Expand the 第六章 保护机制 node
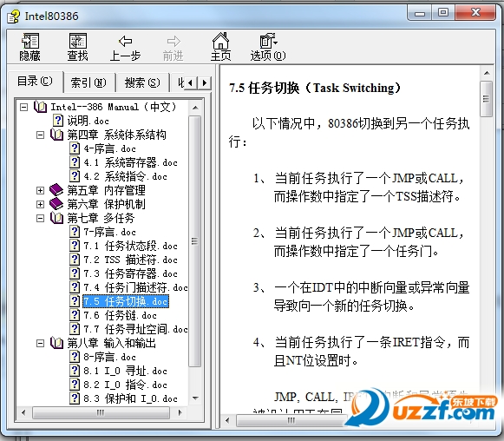Screen dimensions: 504x441 pos(40,204)
